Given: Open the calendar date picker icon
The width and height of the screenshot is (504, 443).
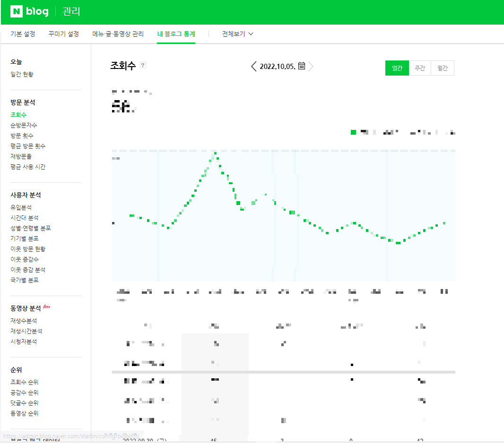Looking at the screenshot, I should 301,66.
